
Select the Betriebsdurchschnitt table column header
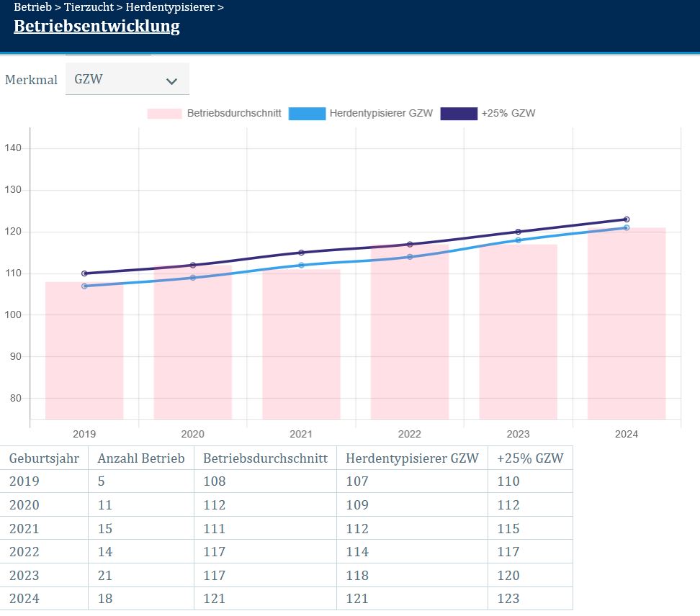tap(265, 458)
